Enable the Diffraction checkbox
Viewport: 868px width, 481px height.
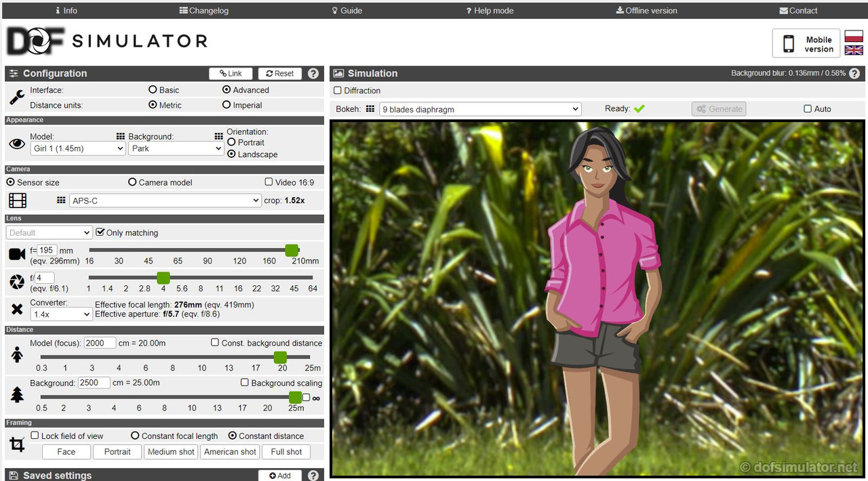(338, 90)
